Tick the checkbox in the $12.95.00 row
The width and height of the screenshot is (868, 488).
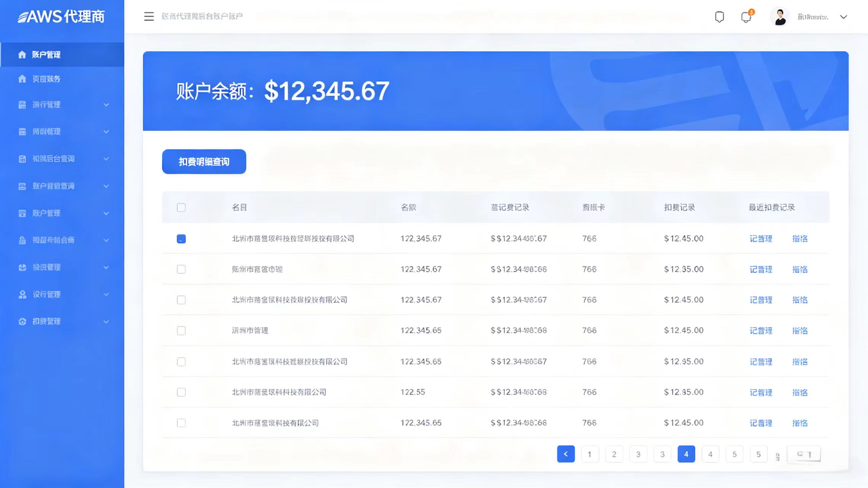181,361
